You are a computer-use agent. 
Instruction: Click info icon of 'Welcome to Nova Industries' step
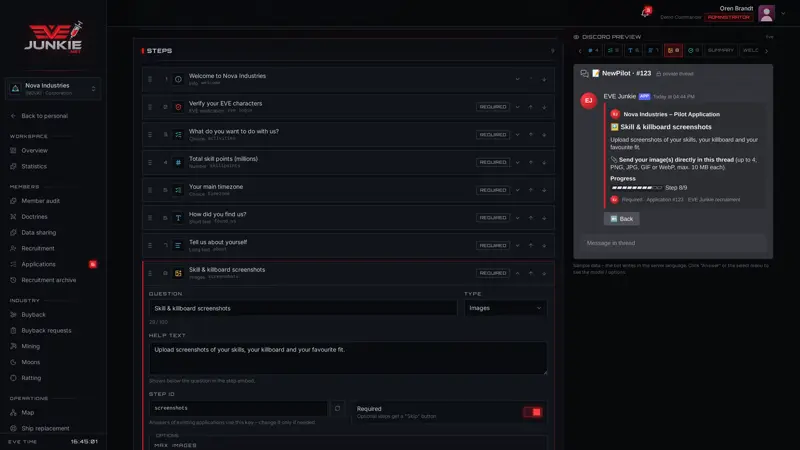tap(178, 80)
